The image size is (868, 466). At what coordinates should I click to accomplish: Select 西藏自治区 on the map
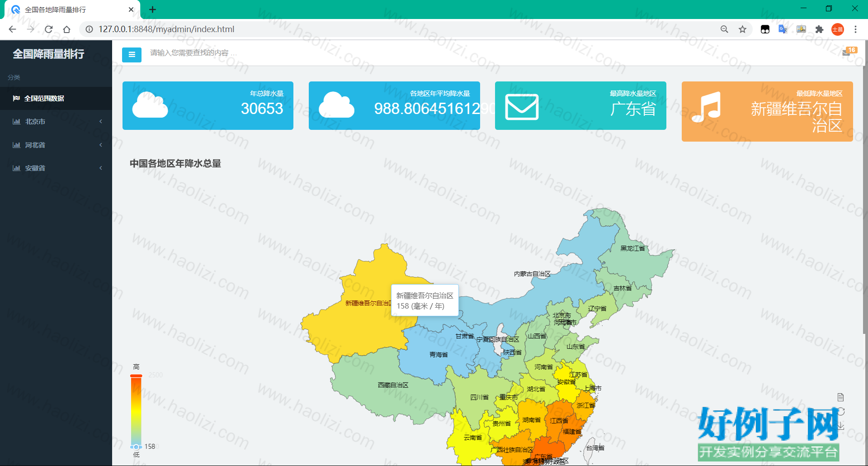point(393,385)
